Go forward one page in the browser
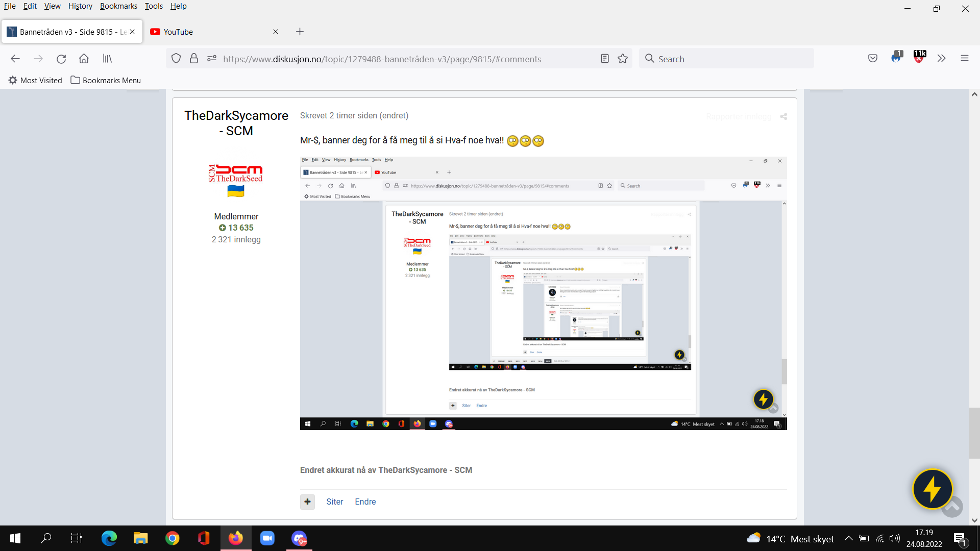 pos(38,59)
